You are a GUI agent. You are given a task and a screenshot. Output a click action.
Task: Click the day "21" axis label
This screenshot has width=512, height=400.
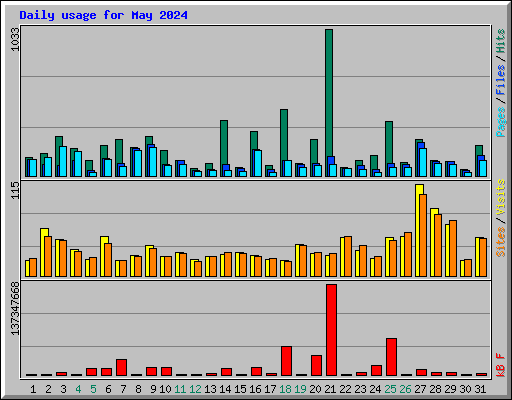click(x=330, y=389)
